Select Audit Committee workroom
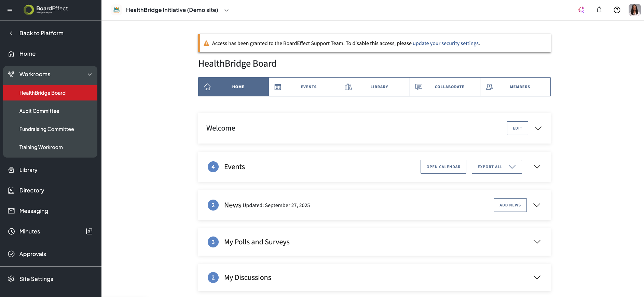 39,111
